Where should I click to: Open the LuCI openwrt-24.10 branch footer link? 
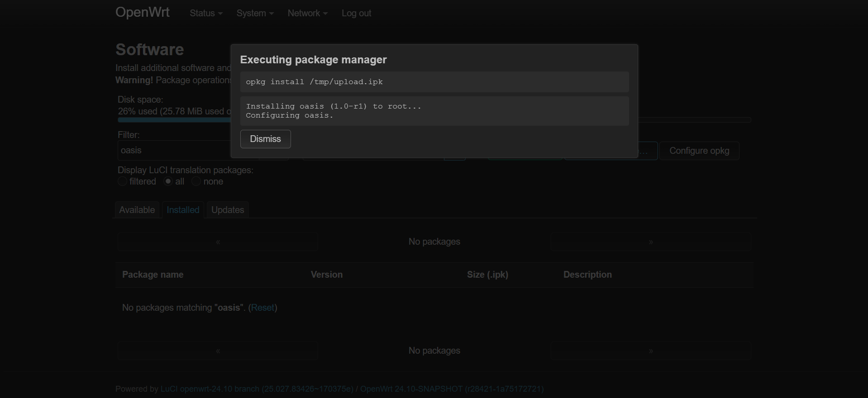[257, 389]
